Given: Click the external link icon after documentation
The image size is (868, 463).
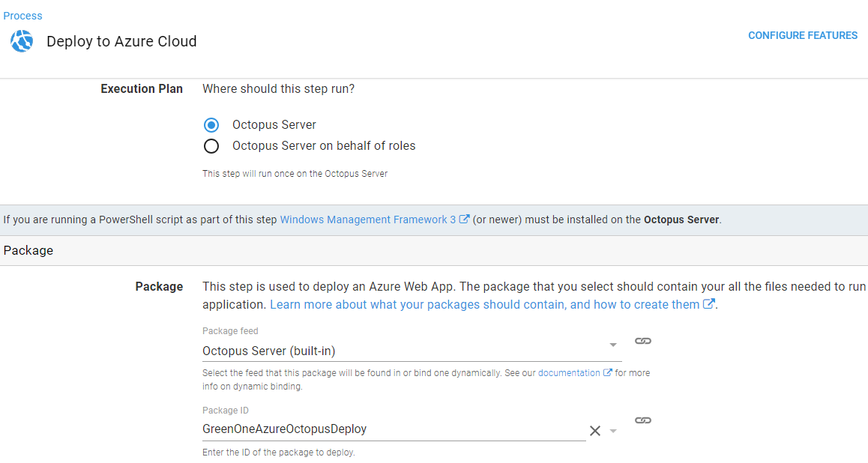Looking at the screenshot, I should click(x=607, y=372).
